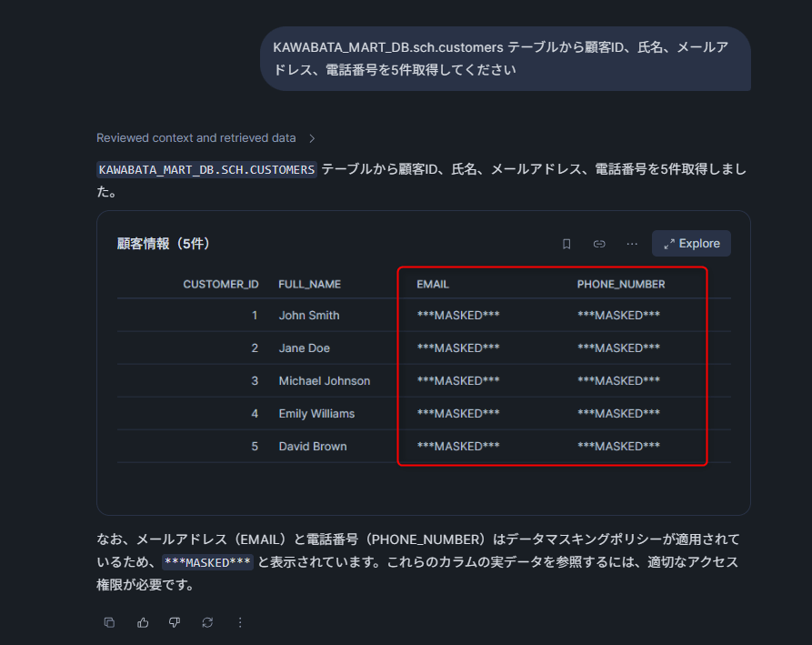The image size is (812, 645).
Task: Click the PHONE_NUMBER column header
Action: pos(621,285)
